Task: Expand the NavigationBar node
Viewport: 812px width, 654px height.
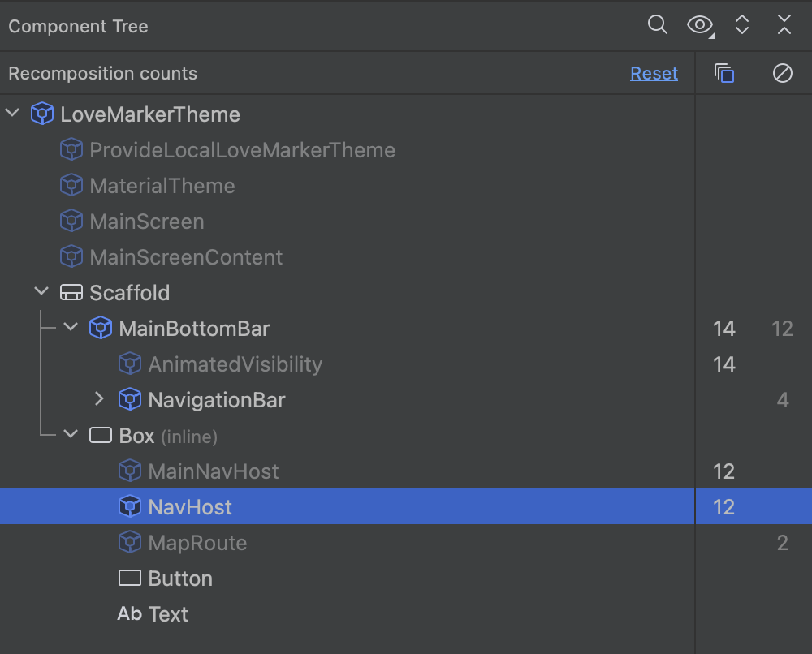Action: [x=100, y=400]
